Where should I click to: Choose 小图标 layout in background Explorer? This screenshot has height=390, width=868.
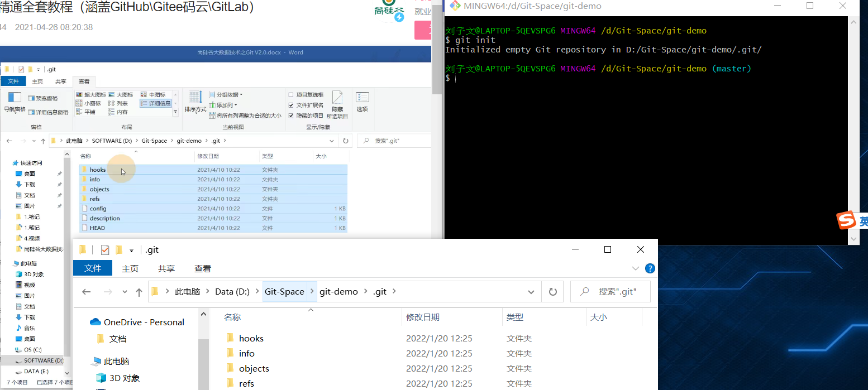(x=89, y=103)
